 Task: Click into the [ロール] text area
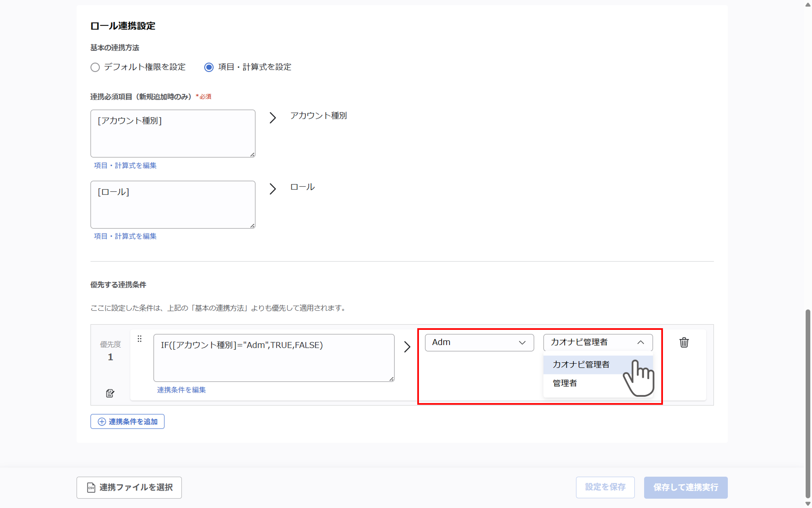click(x=173, y=205)
